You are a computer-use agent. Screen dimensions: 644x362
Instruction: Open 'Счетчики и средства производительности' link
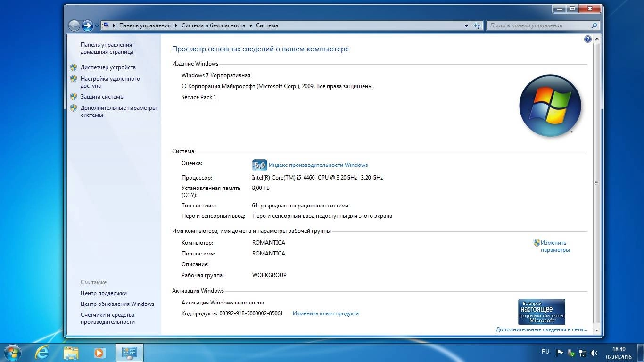tap(107, 318)
